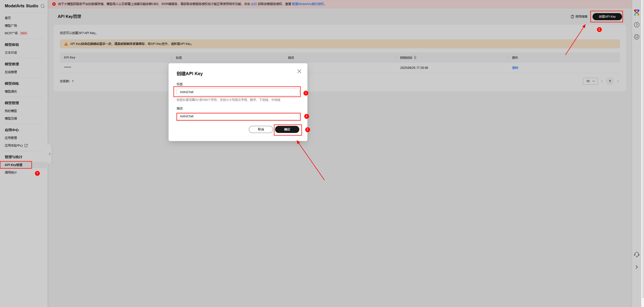
Task: Open 调用统计 in sidebar
Action: point(11,173)
